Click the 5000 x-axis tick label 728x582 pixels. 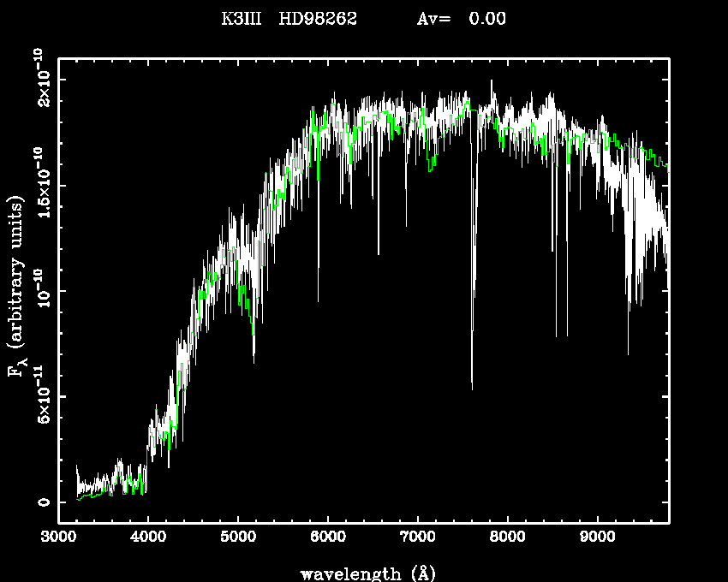[238, 538]
